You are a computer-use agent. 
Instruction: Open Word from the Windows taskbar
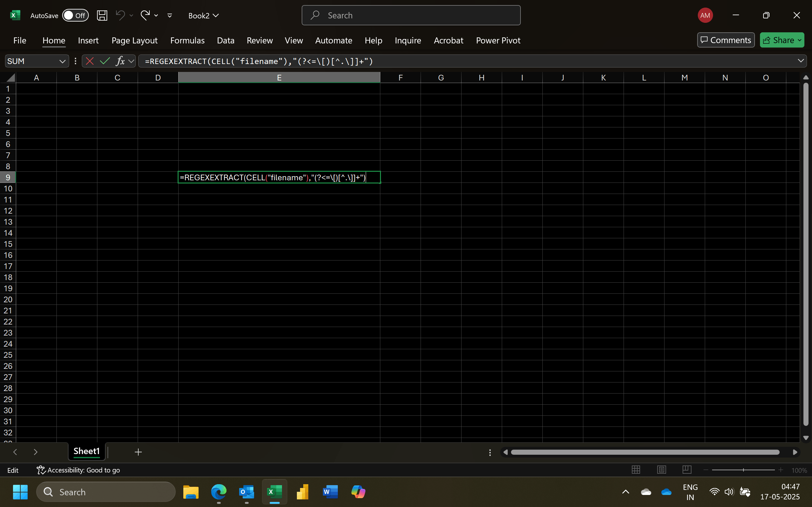click(330, 492)
